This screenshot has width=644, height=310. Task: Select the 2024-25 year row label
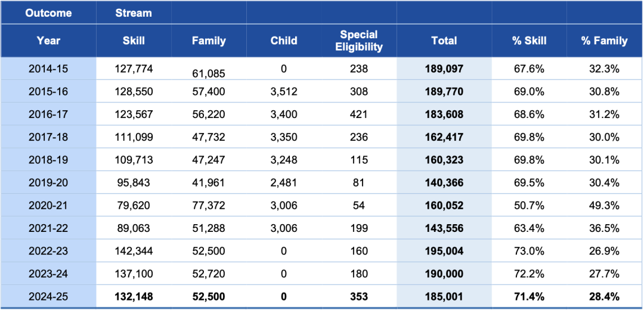click(48, 296)
